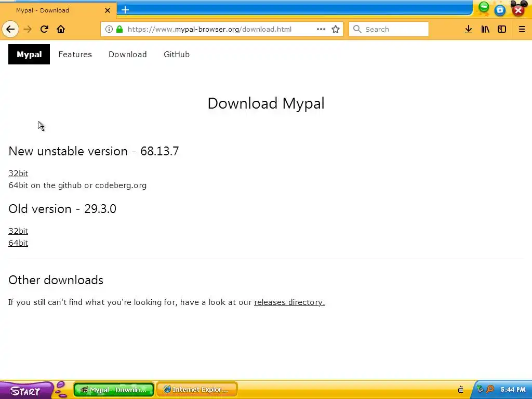
Task: Switch to Internet Explorer taskbar button
Action: click(197, 390)
